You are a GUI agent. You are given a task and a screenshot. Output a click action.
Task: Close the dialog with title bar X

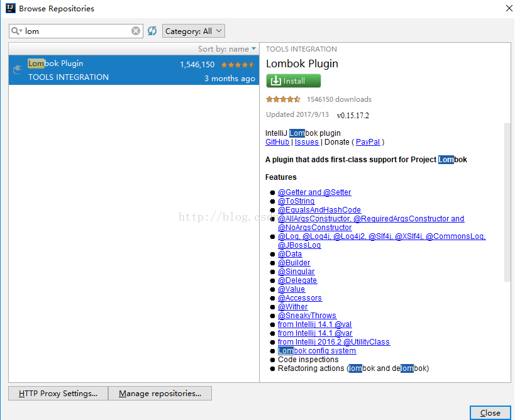[509, 8]
